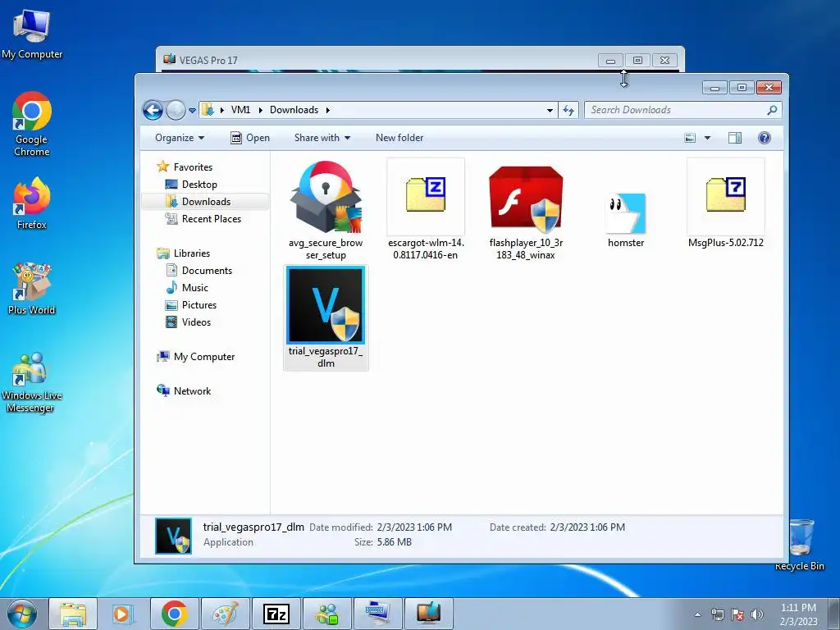
Task: Click trial_vegaspro17_dlm thumbnail in details pane
Action: [x=173, y=535]
